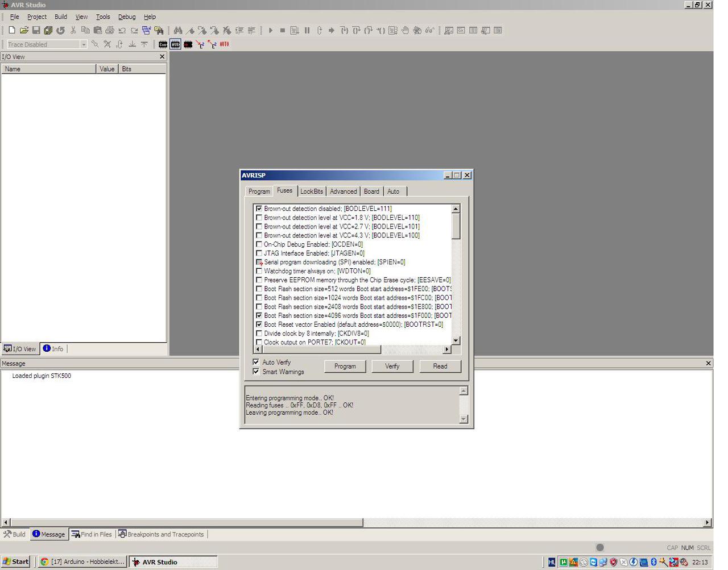Click the black chip program device icon
728x570 pixels.
188,44
